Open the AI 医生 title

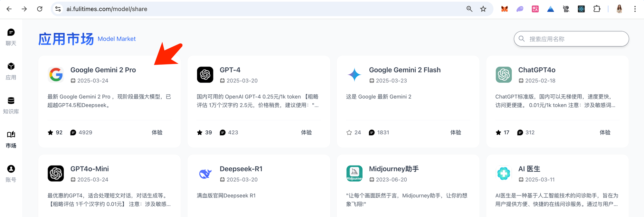[529, 169]
